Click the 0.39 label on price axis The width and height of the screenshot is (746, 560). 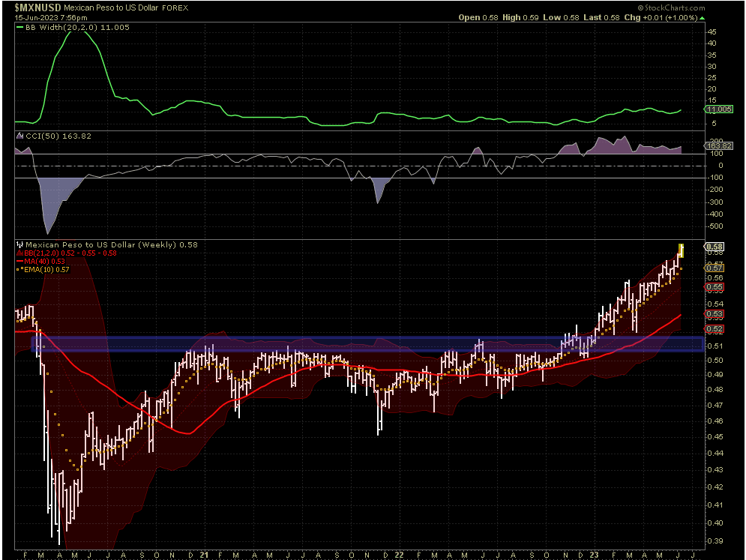click(x=715, y=541)
